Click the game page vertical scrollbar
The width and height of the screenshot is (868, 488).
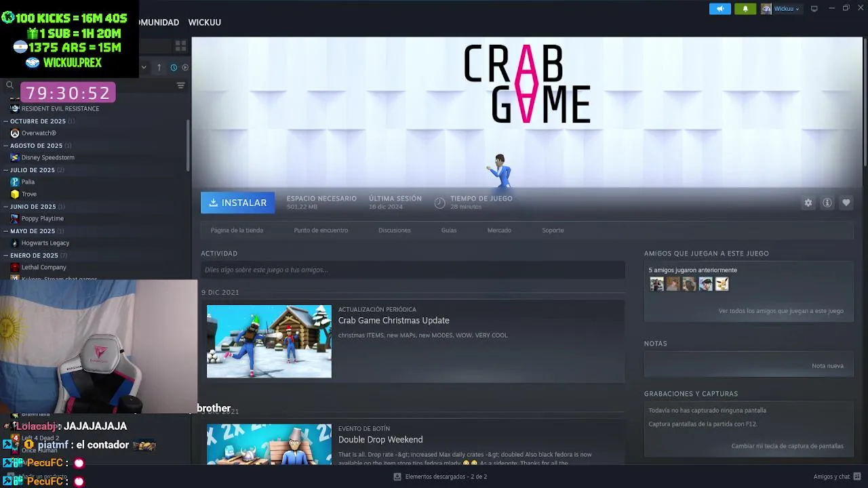click(865, 102)
